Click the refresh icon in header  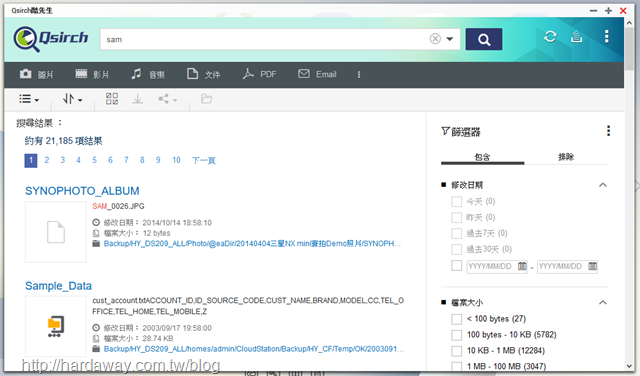(x=550, y=37)
